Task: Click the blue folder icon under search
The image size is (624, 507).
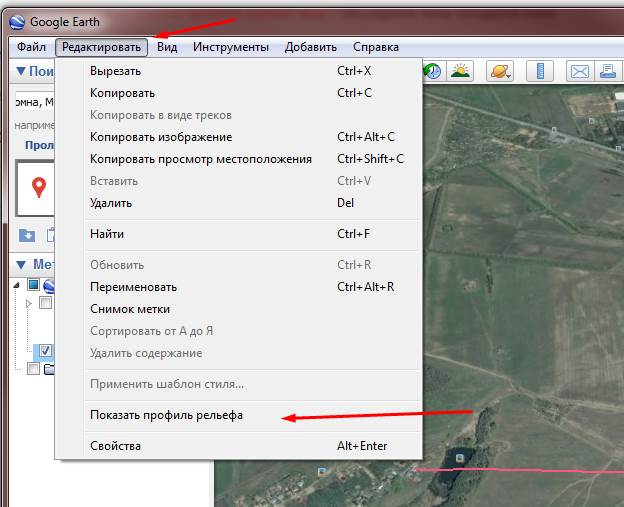Action: 26,235
